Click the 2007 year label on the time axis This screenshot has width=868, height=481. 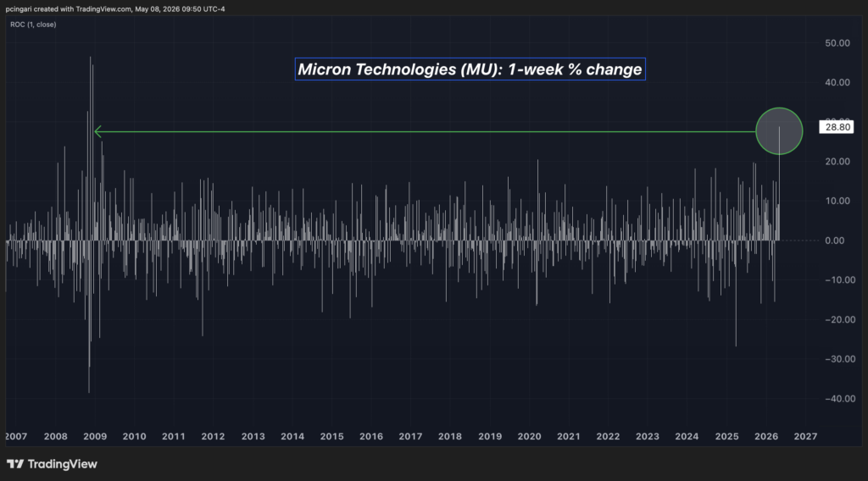16,436
